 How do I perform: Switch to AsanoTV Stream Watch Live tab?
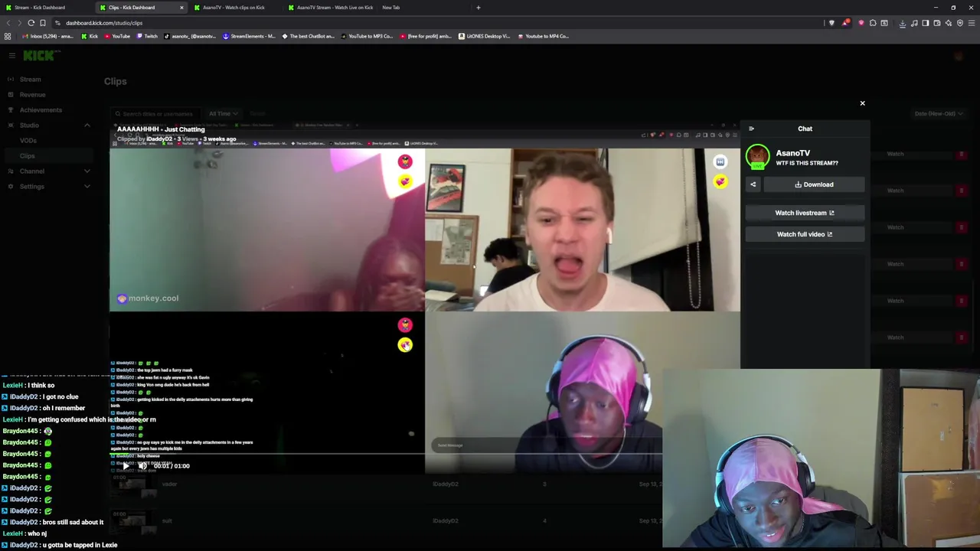click(x=330, y=8)
